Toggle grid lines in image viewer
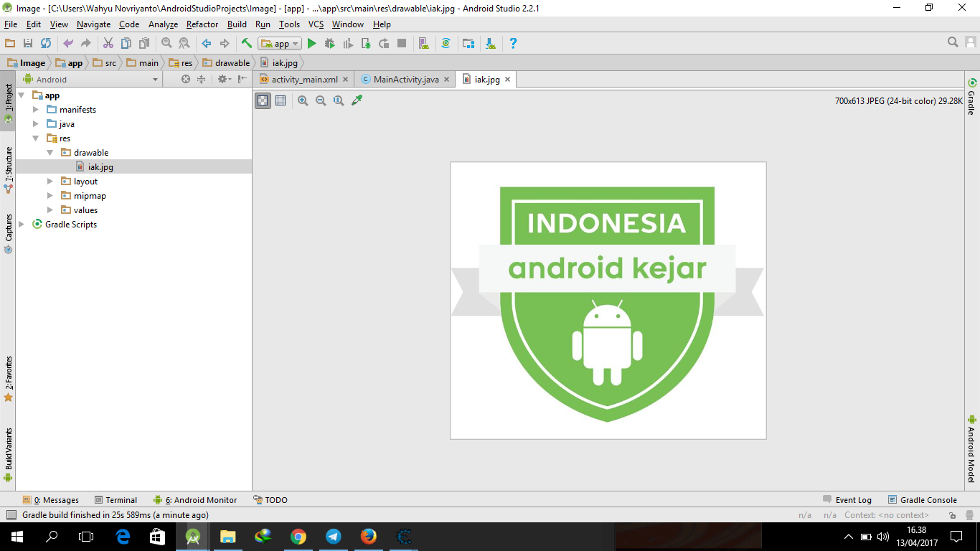Screen dimensions: 980x551 (x=281, y=100)
